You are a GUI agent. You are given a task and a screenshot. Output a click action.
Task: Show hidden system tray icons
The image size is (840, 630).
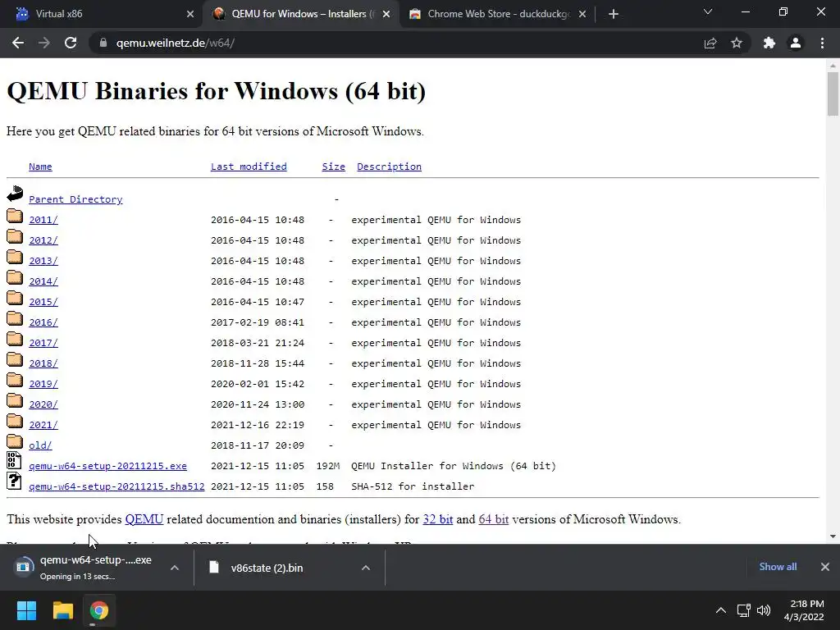coord(721,610)
